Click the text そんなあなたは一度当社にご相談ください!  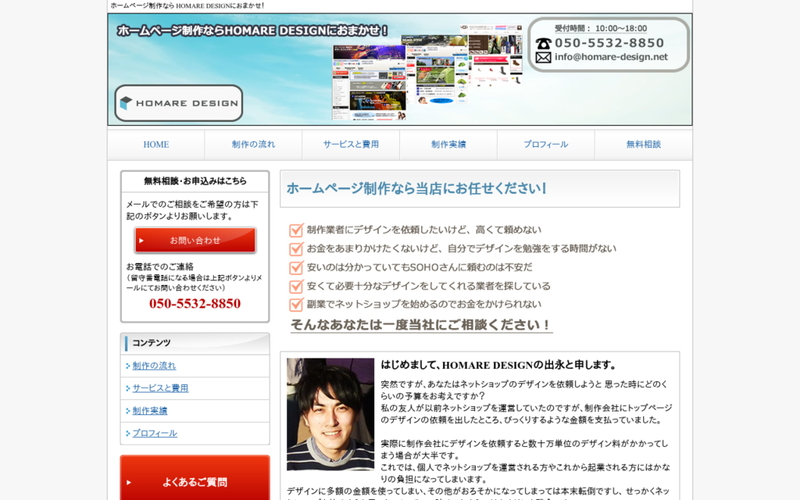coord(421,325)
